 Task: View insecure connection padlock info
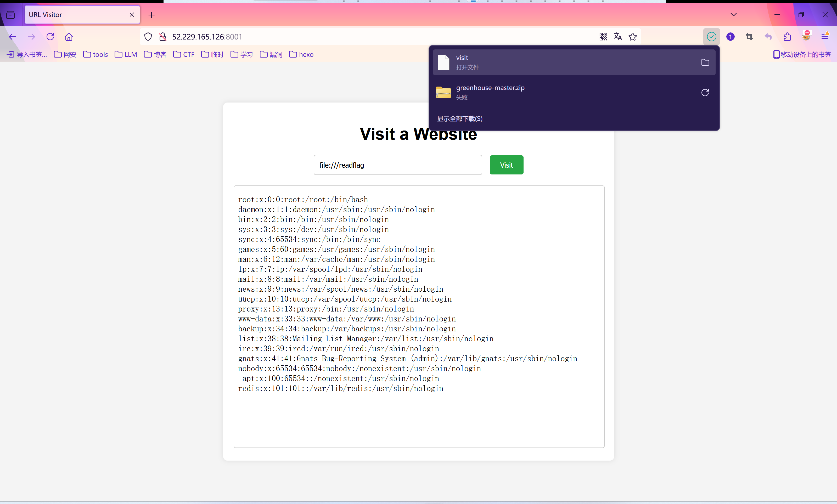coord(163,37)
